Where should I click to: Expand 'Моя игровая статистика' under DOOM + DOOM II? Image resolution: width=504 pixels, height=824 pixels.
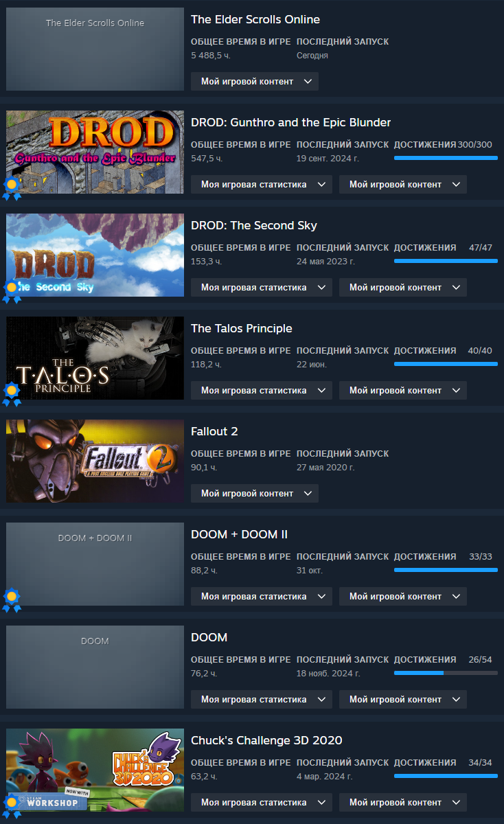tap(262, 596)
